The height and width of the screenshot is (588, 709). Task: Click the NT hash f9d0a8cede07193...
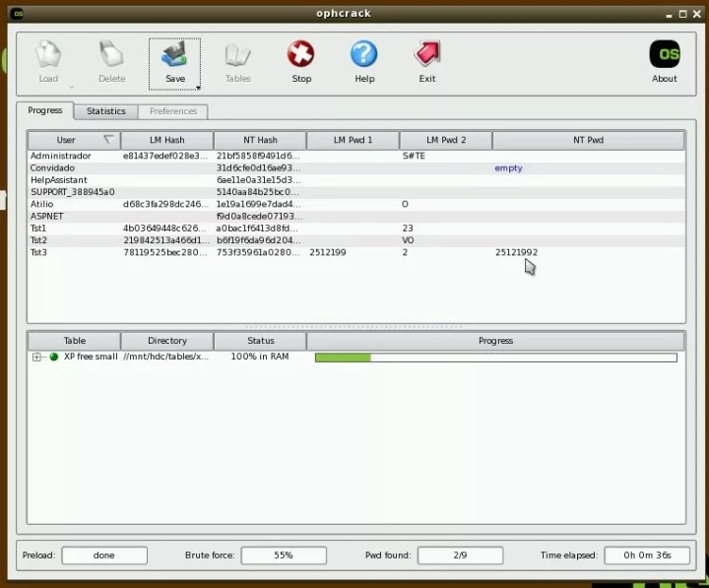(x=259, y=217)
